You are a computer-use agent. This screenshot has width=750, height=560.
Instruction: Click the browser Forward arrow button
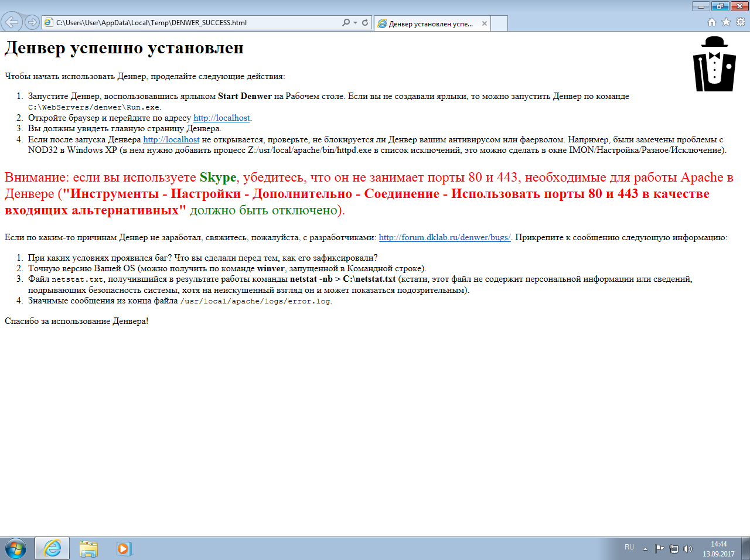click(x=32, y=22)
